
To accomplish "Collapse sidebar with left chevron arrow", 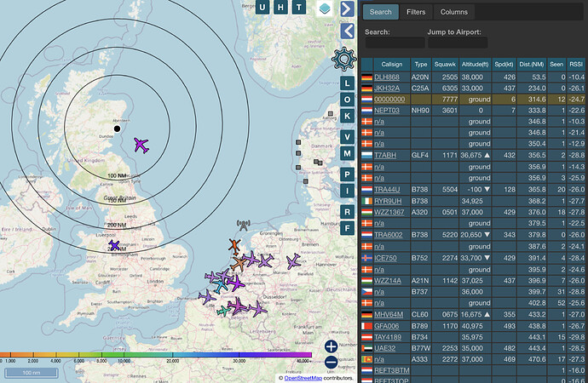I will tap(348, 31).
